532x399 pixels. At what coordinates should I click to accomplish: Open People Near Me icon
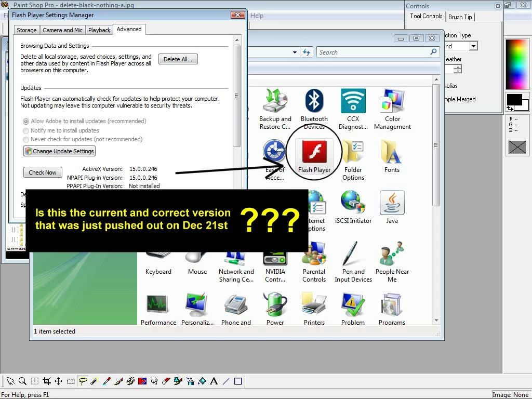pyautogui.click(x=392, y=262)
